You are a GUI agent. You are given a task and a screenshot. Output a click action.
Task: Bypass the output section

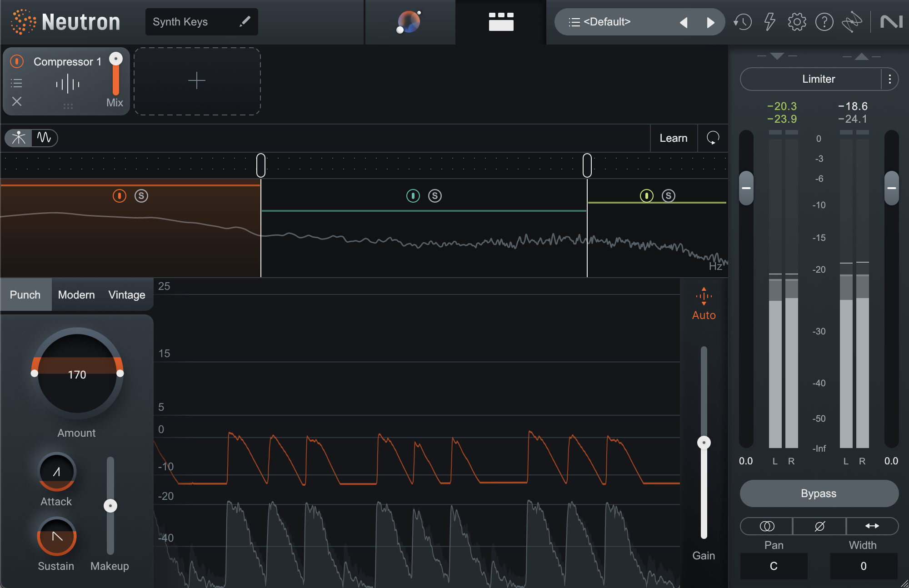tap(818, 493)
